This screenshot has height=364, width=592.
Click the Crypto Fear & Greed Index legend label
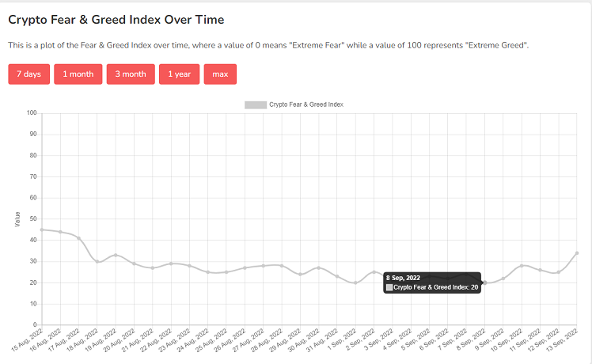(306, 104)
